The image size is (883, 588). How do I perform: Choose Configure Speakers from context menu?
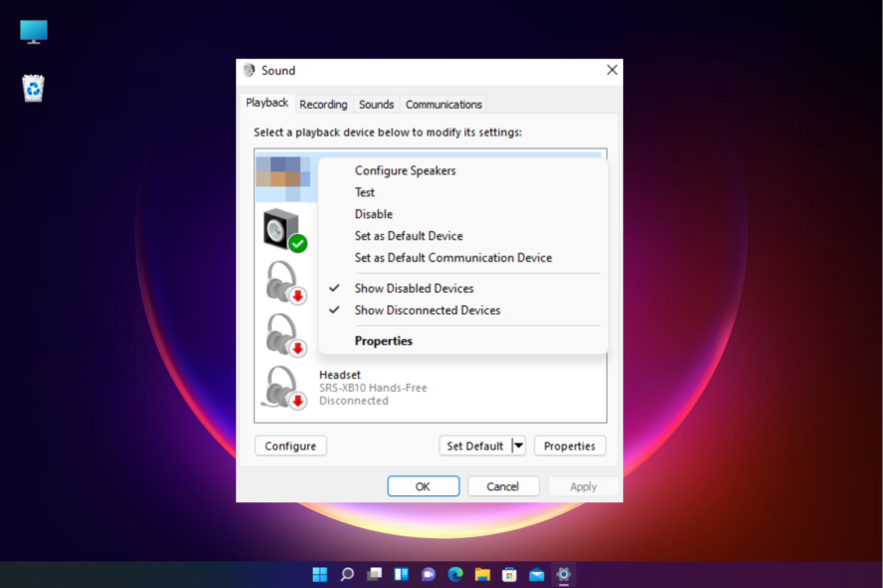tap(462, 170)
